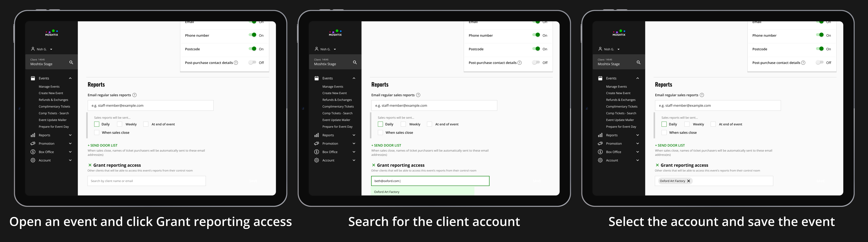
Task: Click the Box Office dollar icon on left tablet
Action: (x=33, y=152)
